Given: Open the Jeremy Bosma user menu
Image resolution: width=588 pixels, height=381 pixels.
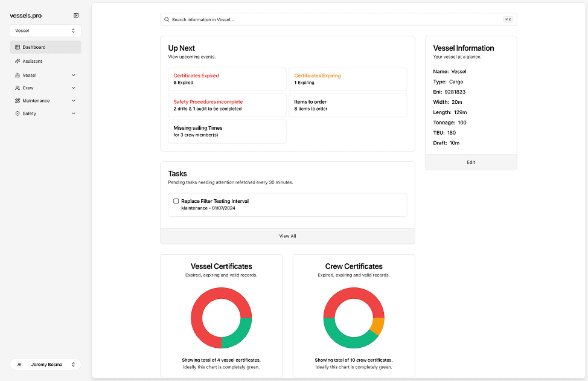Looking at the screenshot, I should (45, 365).
